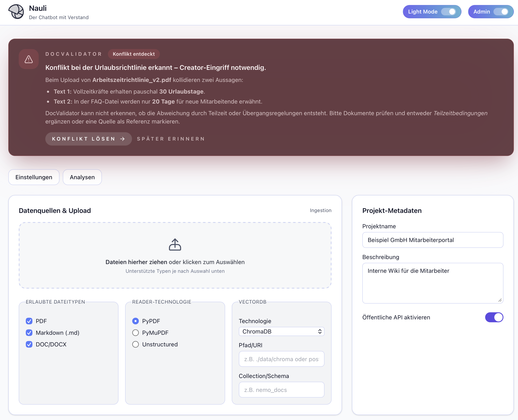Click the arrow icon in Konflikt lösen
This screenshot has height=420, width=518.
123,139
